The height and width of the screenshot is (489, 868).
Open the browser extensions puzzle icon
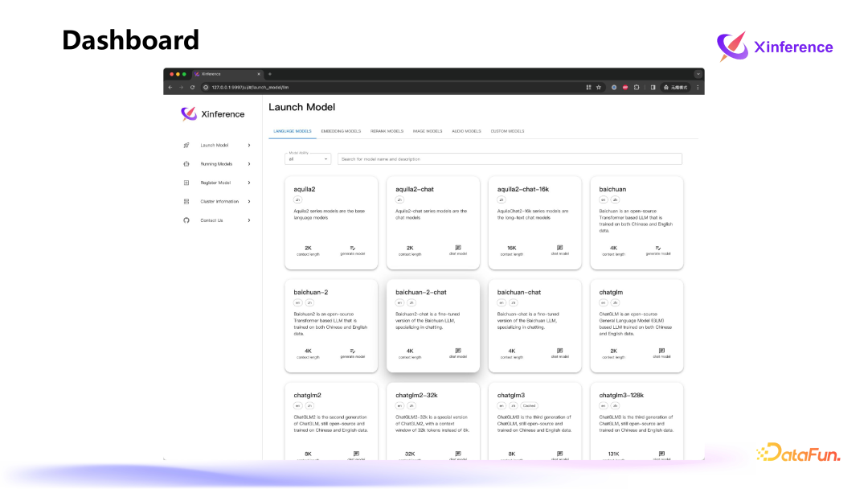coord(637,88)
